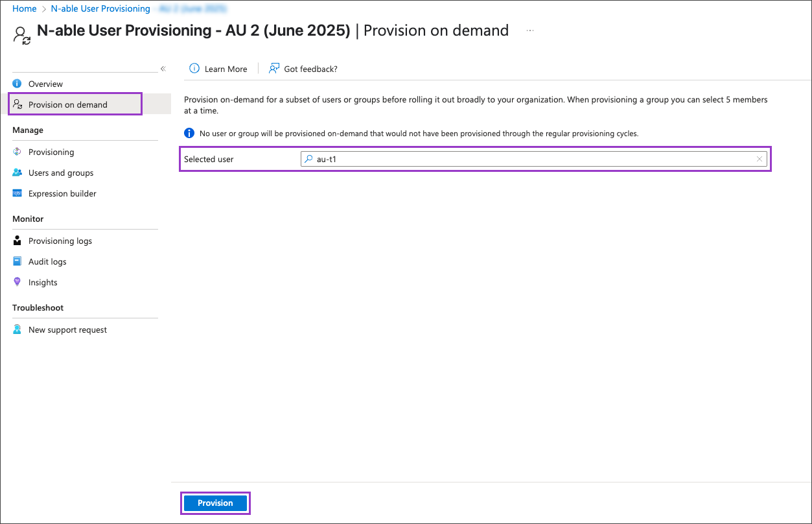Viewport: 812px width, 524px height.
Task: Select Users and groups menu item
Action: pyautogui.click(x=61, y=173)
